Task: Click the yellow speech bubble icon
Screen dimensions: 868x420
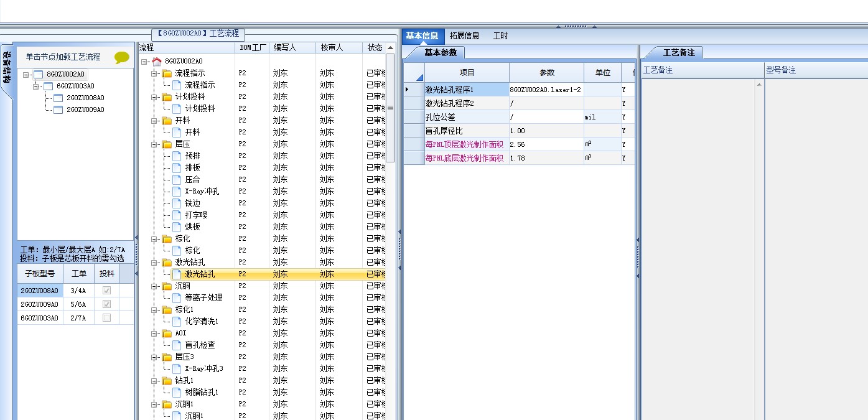Action: (122, 57)
